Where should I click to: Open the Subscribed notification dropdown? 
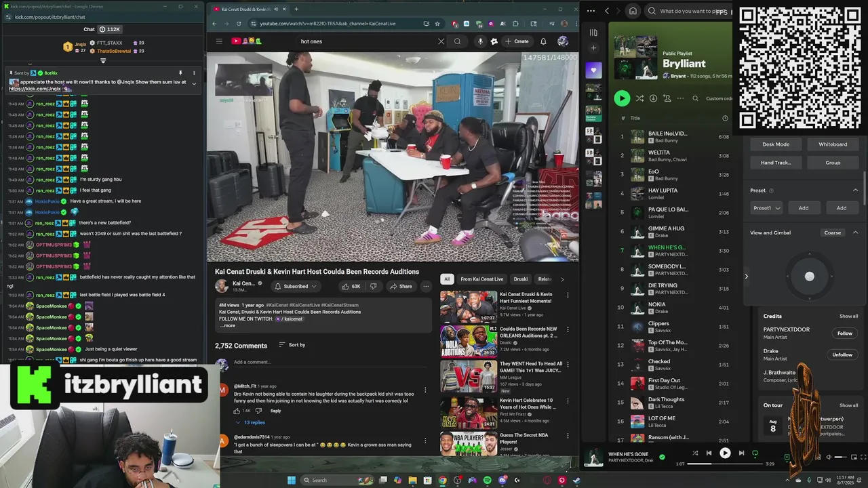[296, 286]
